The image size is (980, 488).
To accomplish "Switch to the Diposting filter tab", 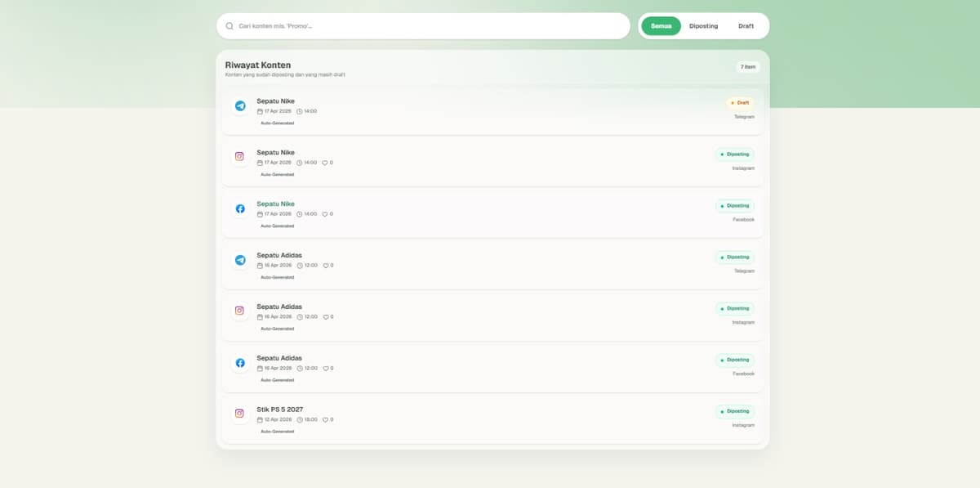I will coord(703,26).
